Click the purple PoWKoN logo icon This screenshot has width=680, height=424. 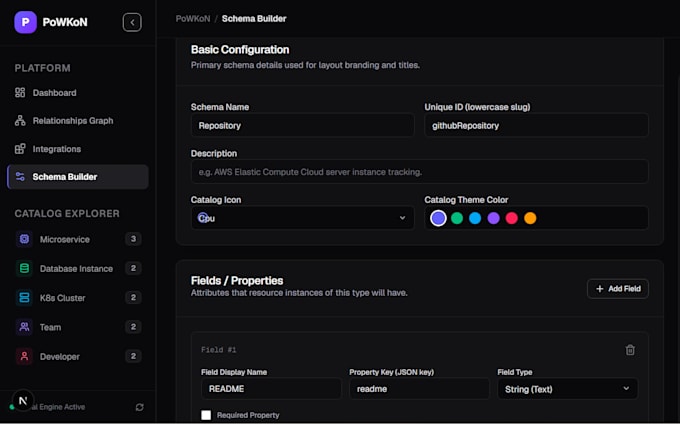(25, 22)
